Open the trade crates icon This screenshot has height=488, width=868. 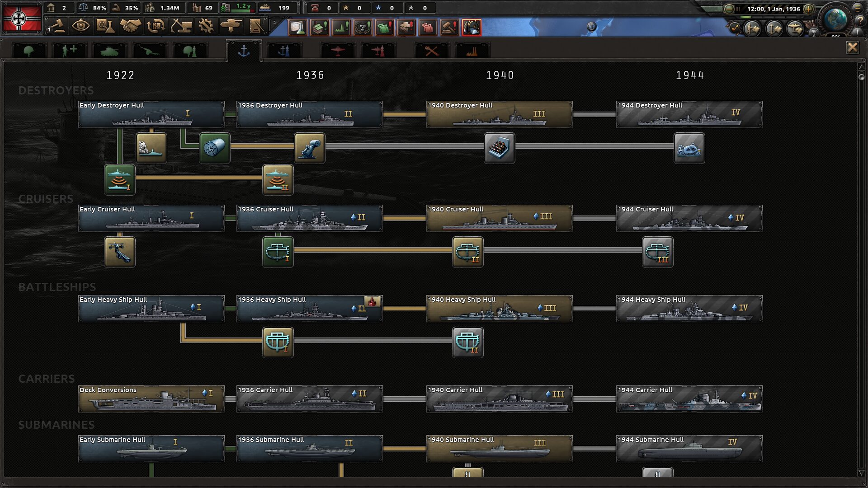click(x=156, y=26)
